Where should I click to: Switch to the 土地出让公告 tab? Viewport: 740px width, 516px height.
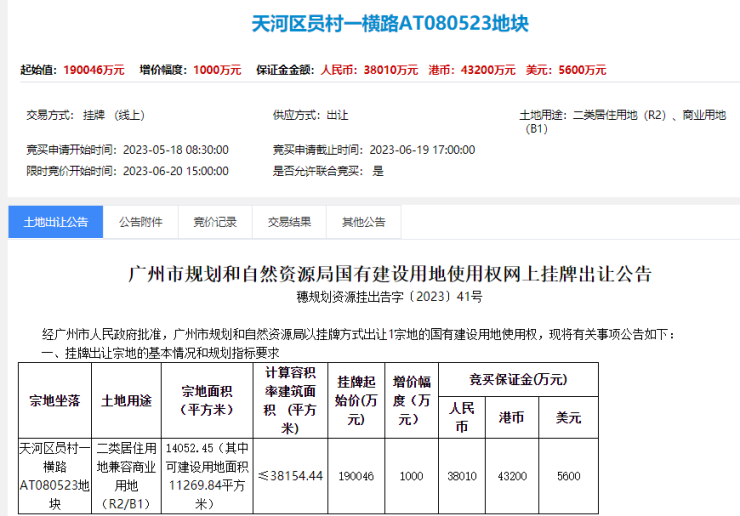tap(55, 222)
